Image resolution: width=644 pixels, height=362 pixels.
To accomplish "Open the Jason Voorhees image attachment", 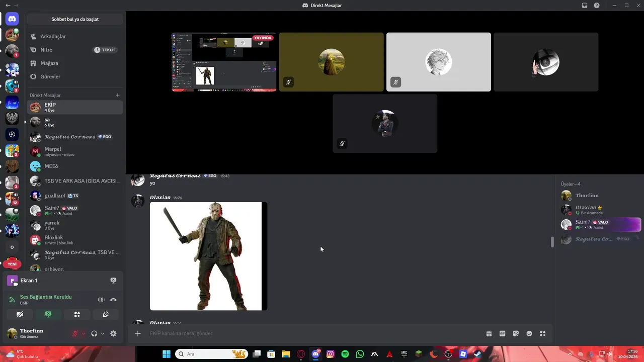I will (208, 256).
